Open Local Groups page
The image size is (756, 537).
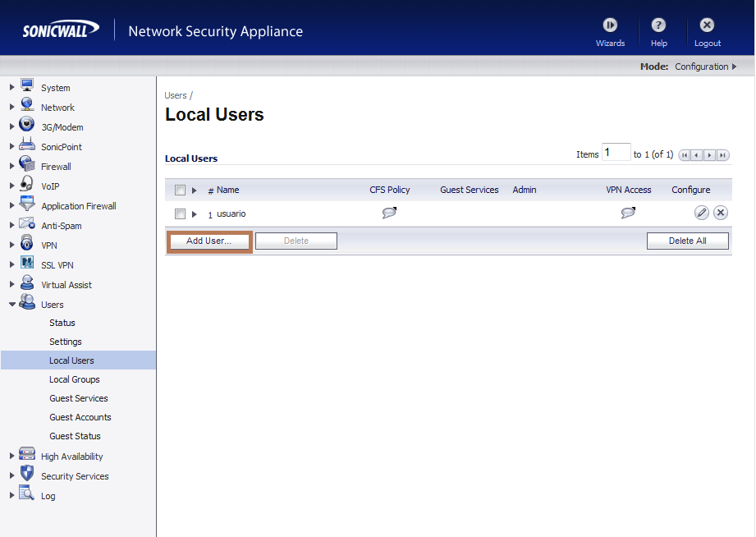(74, 379)
